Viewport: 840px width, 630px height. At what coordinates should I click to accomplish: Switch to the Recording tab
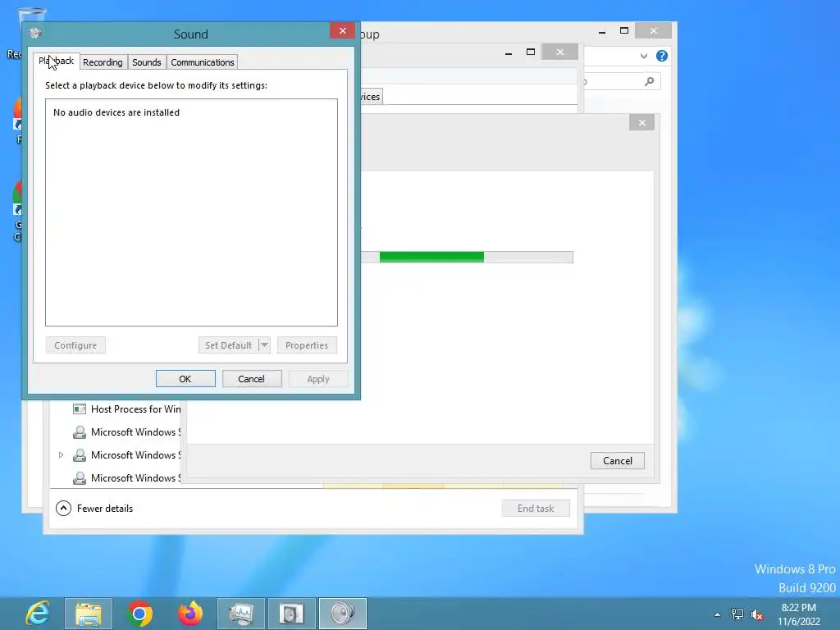103,62
